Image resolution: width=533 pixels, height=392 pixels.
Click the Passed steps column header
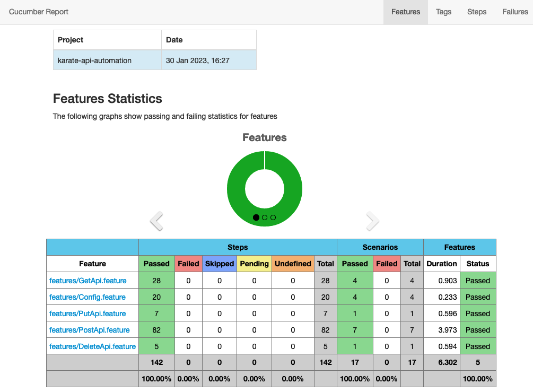tap(156, 264)
